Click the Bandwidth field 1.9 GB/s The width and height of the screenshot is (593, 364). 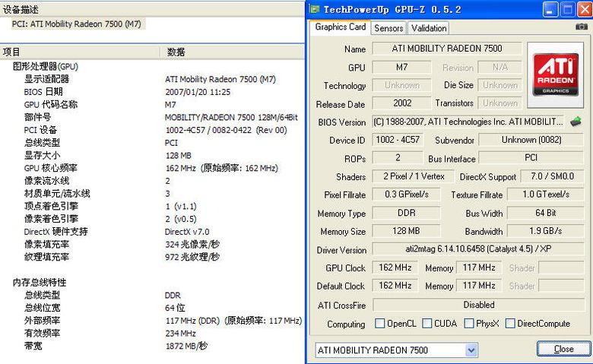tap(545, 231)
